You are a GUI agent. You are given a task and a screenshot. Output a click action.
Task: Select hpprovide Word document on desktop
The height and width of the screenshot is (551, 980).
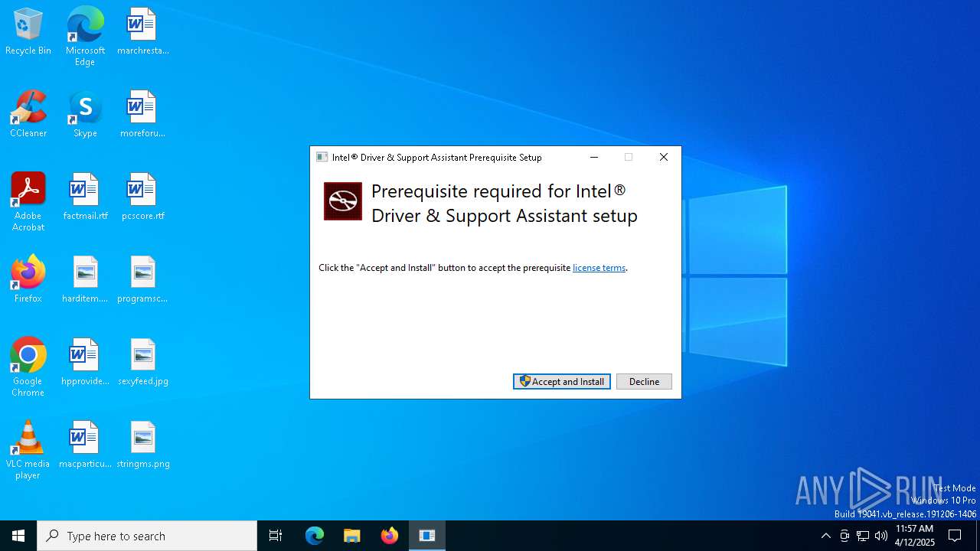pos(85,362)
